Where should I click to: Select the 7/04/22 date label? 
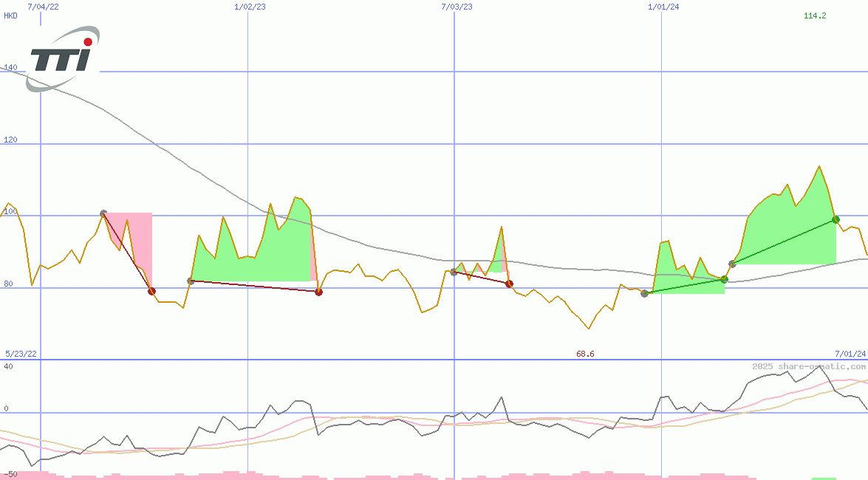pyautogui.click(x=43, y=7)
